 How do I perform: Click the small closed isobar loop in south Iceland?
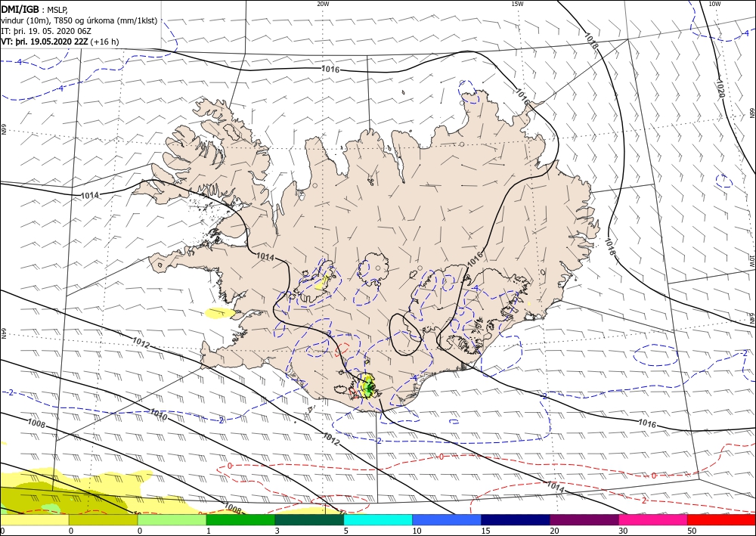[x=405, y=334]
